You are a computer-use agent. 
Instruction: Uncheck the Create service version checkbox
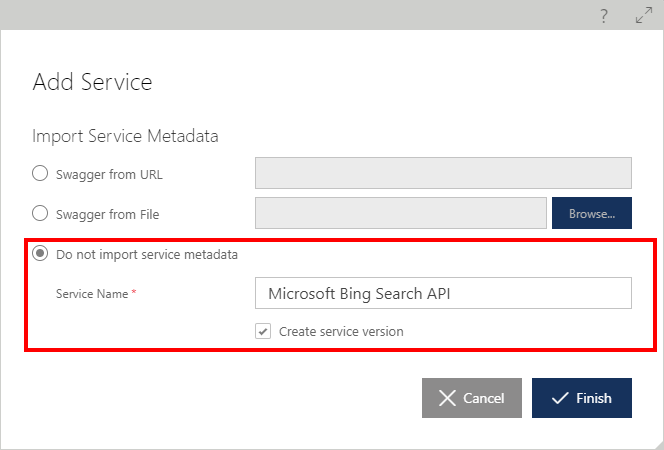pos(263,331)
